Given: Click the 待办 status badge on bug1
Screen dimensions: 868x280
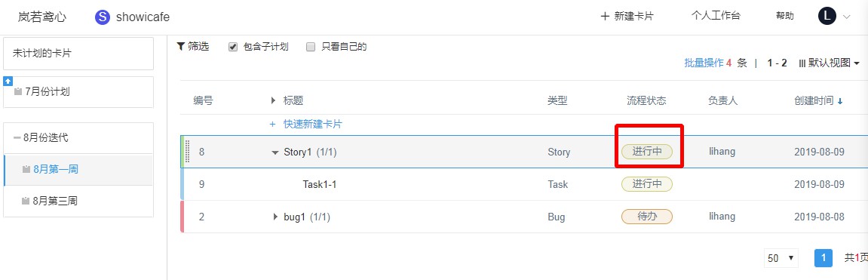Looking at the screenshot, I should pyautogui.click(x=647, y=217).
